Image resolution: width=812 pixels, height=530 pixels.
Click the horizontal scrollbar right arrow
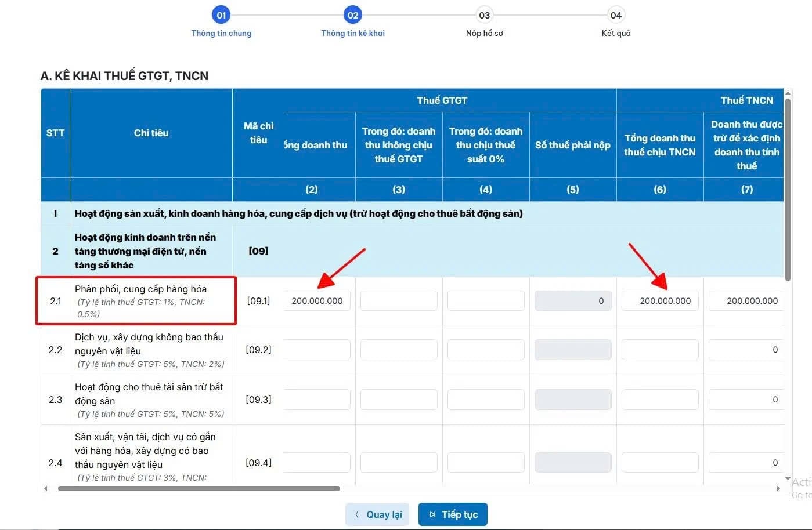tap(778, 489)
